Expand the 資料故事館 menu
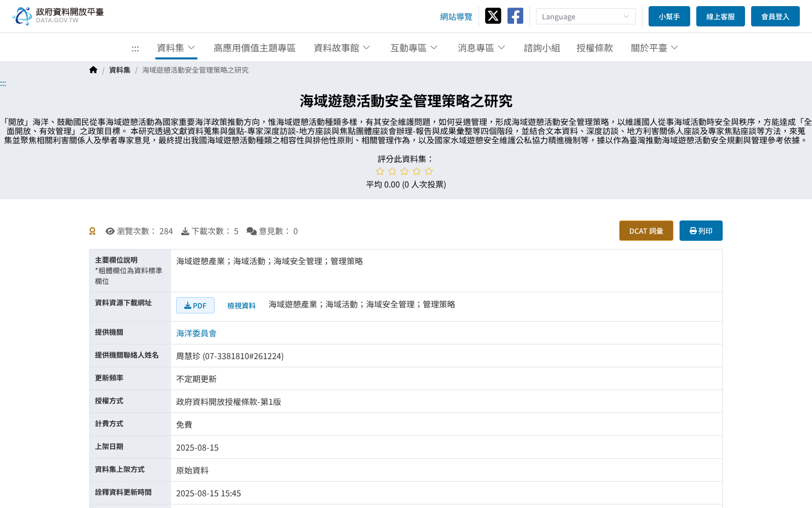Screen dimensions: 812x508 click(x=342, y=48)
